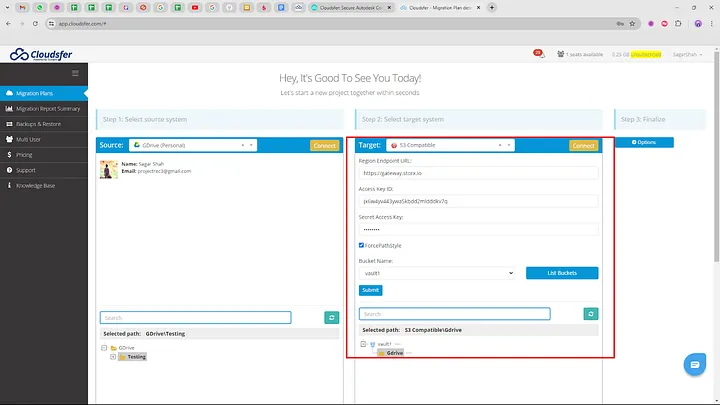The width and height of the screenshot is (720, 405).
Task: Go back to the previous page
Action: (8, 23)
